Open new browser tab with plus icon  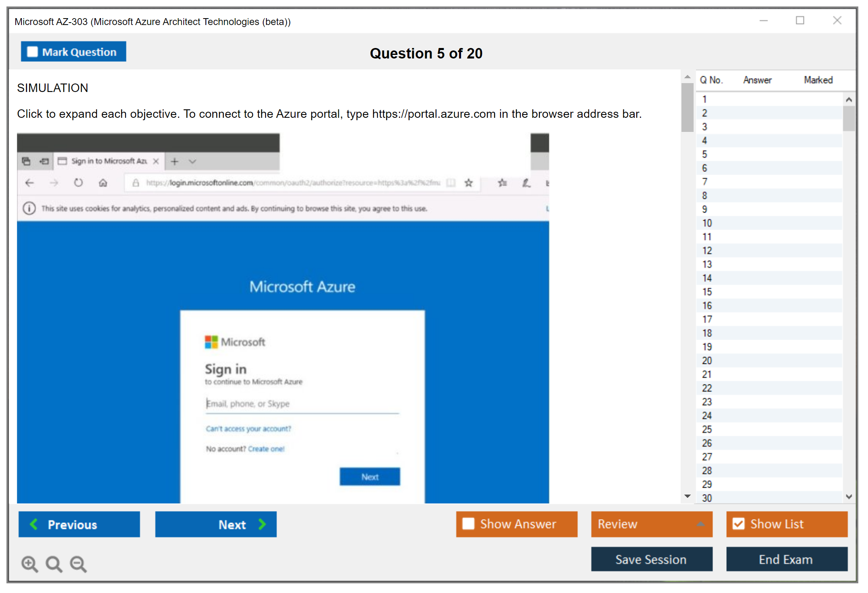[174, 161]
